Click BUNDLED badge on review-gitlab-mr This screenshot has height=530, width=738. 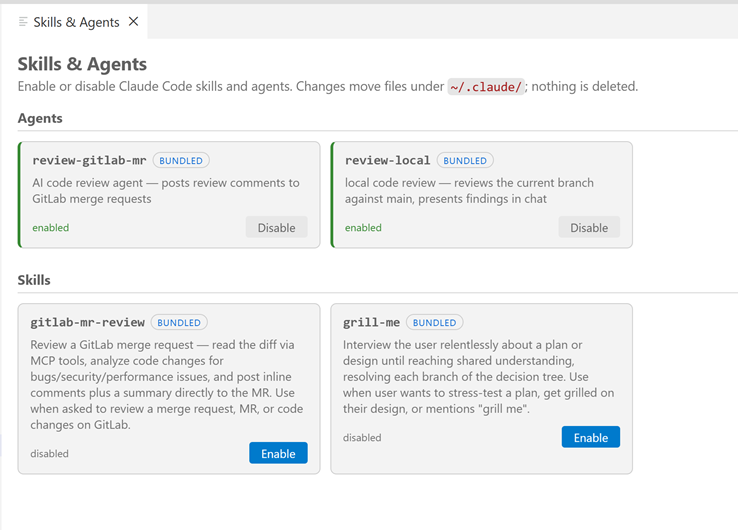pos(181,161)
